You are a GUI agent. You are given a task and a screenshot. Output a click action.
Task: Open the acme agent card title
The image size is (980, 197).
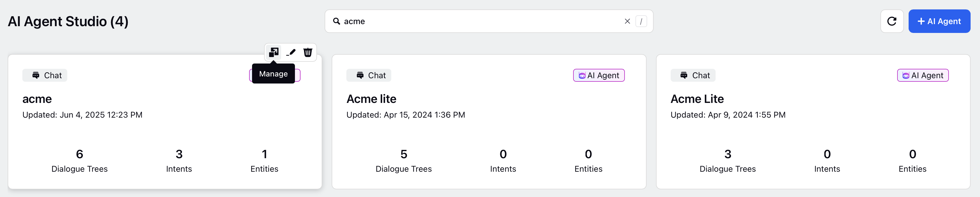(x=37, y=99)
